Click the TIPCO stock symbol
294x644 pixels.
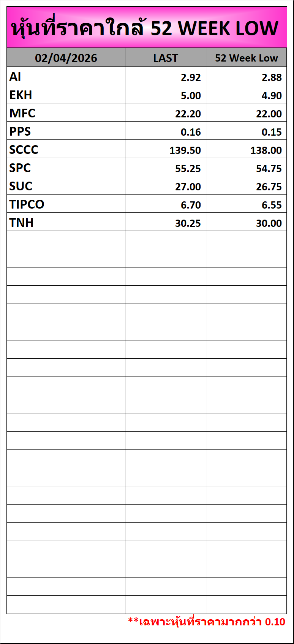(x=27, y=204)
